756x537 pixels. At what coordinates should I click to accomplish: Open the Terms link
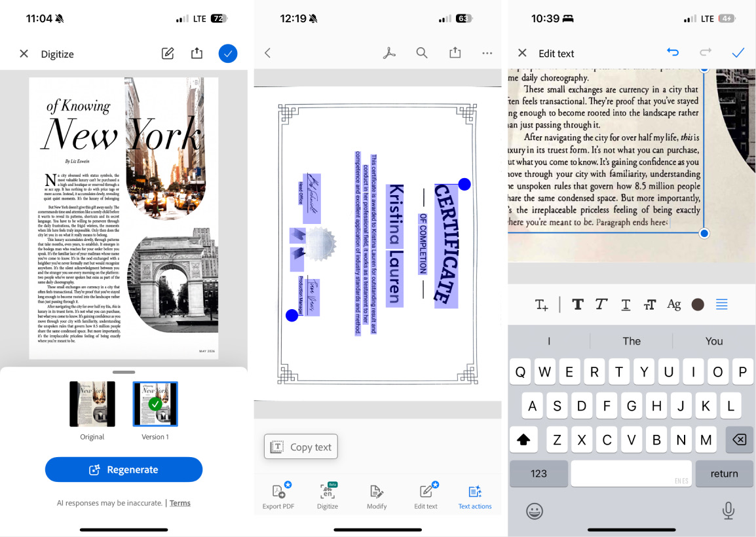click(180, 503)
